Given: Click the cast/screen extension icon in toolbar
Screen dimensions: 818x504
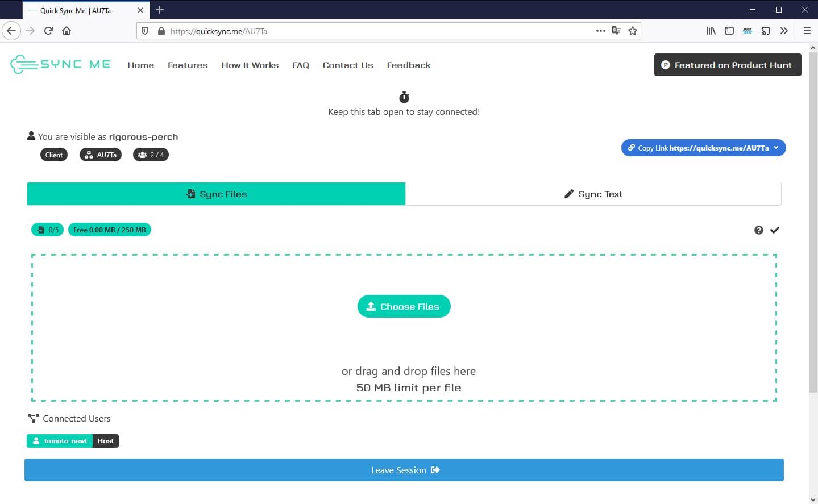Looking at the screenshot, I should 766,31.
